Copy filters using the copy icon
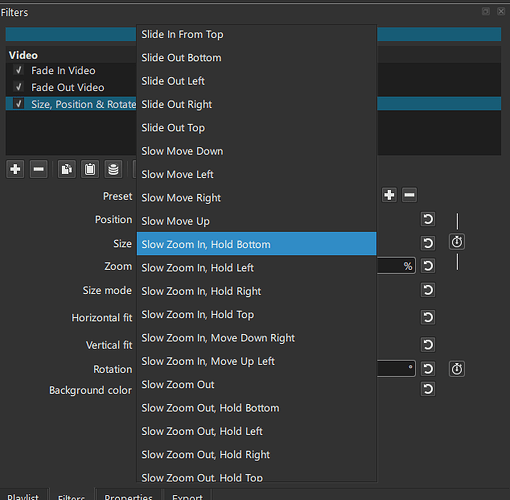The image size is (510, 500). 67,169
